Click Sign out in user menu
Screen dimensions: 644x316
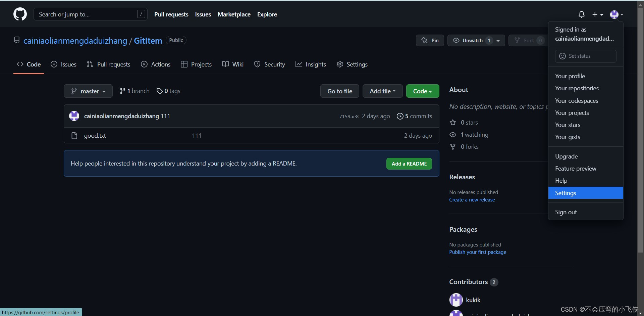tap(586, 212)
